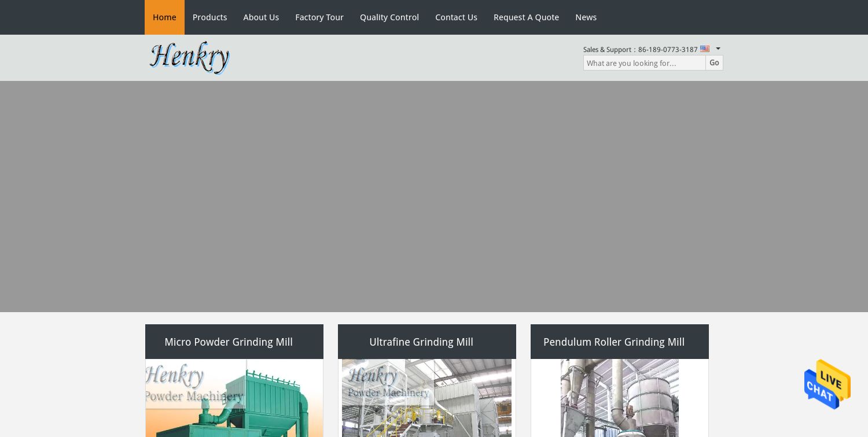This screenshot has height=437, width=868.
Task: Open the Quality Control page
Action: [x=389, y=17]
